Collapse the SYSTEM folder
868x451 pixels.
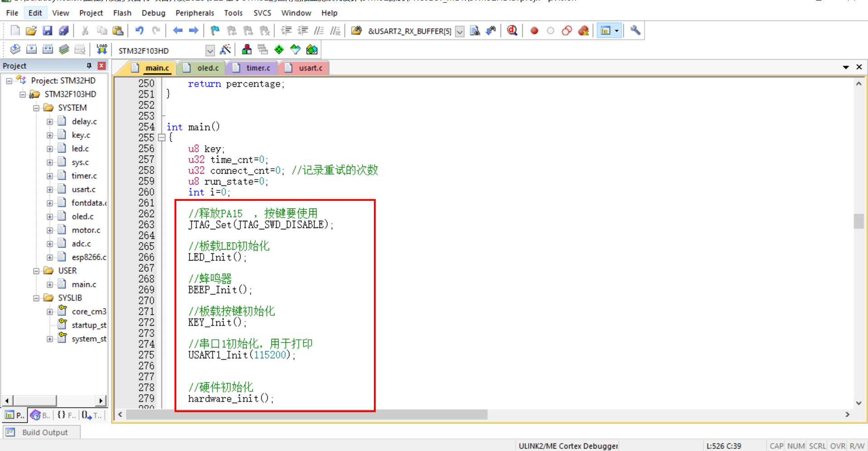36,108
